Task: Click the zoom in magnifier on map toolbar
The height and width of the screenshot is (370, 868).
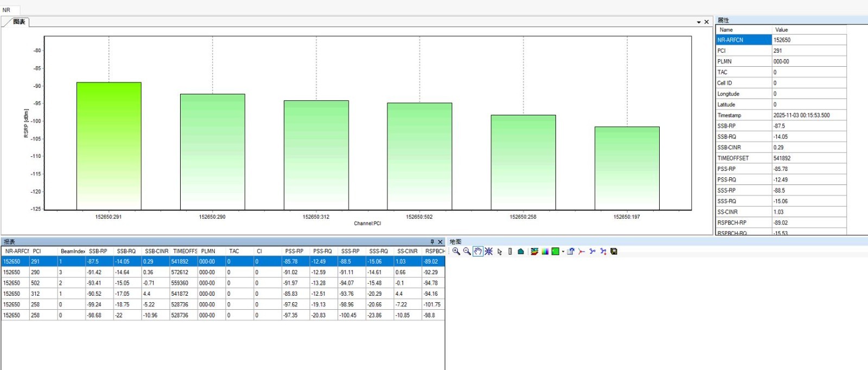Action: point(456,251)
